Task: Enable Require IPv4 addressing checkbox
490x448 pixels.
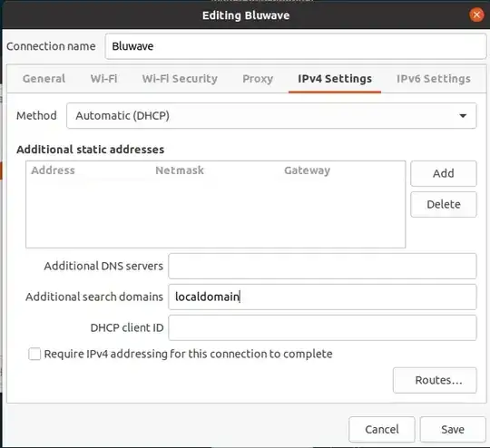Action: click(x=34, y=355)
